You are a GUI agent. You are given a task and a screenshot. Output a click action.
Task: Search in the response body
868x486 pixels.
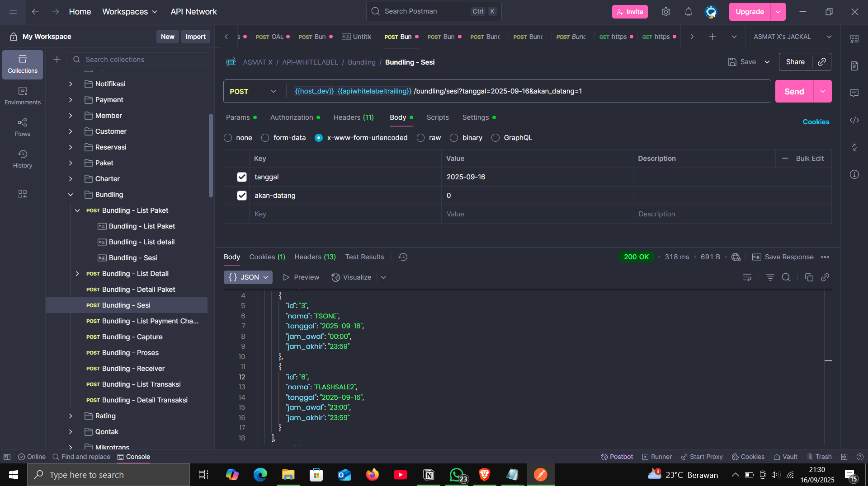(786, 277)
